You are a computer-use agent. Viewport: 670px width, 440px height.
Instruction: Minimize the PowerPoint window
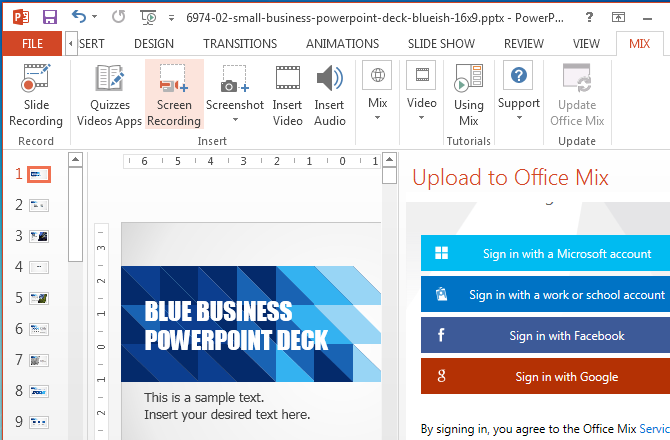point(647,18)
